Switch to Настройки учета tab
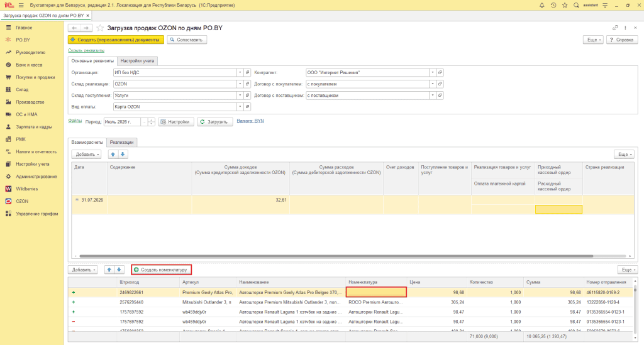Screen dimensions: 644x345 (x=137, y=61)
